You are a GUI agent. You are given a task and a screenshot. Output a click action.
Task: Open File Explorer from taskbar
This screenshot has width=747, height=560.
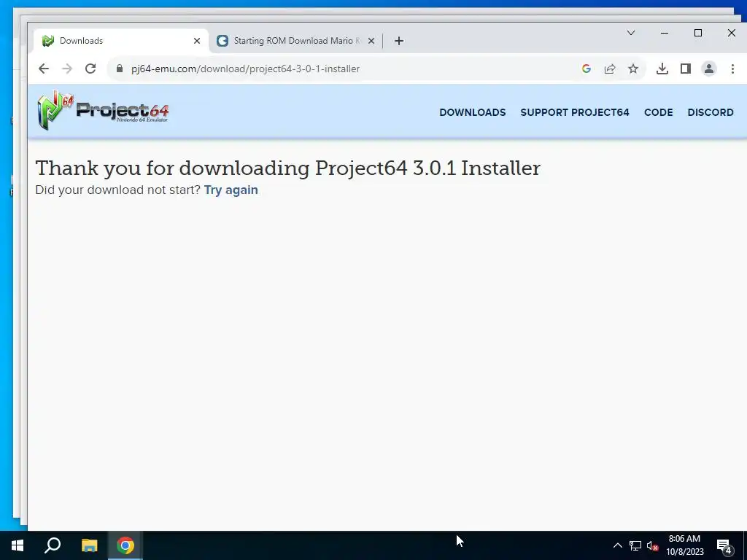89,545
